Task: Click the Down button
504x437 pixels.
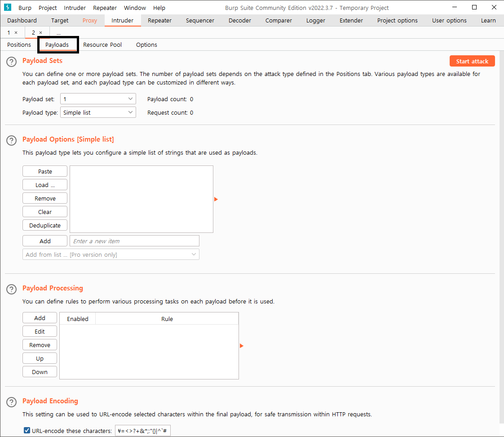Action: (40, 372)
